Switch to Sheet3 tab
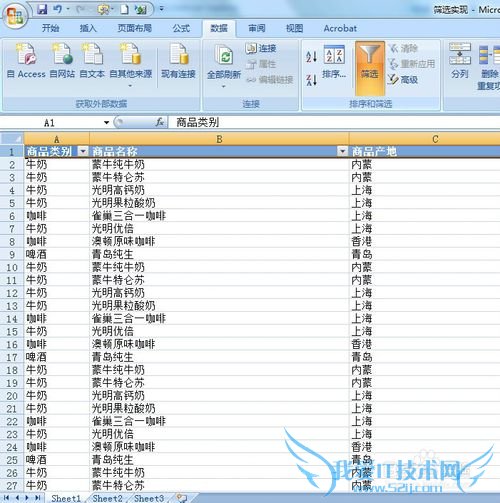 click(149, 498)
